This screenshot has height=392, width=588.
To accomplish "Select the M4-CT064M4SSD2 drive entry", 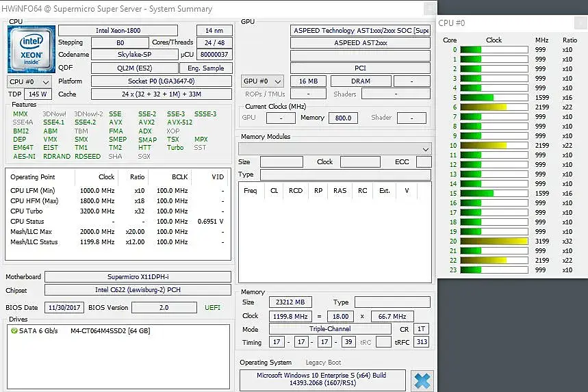I will (110, 331).
